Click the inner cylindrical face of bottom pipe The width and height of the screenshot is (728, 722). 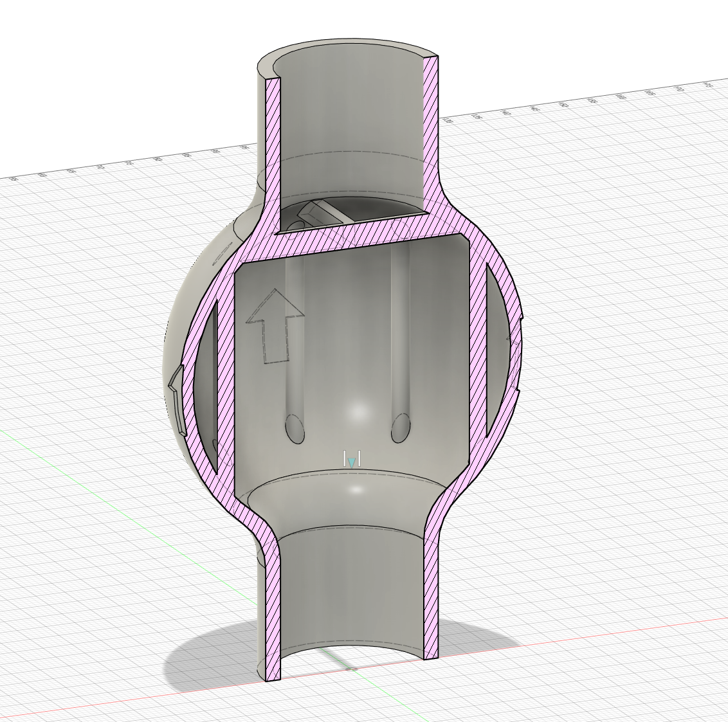(x=353, y=590)
